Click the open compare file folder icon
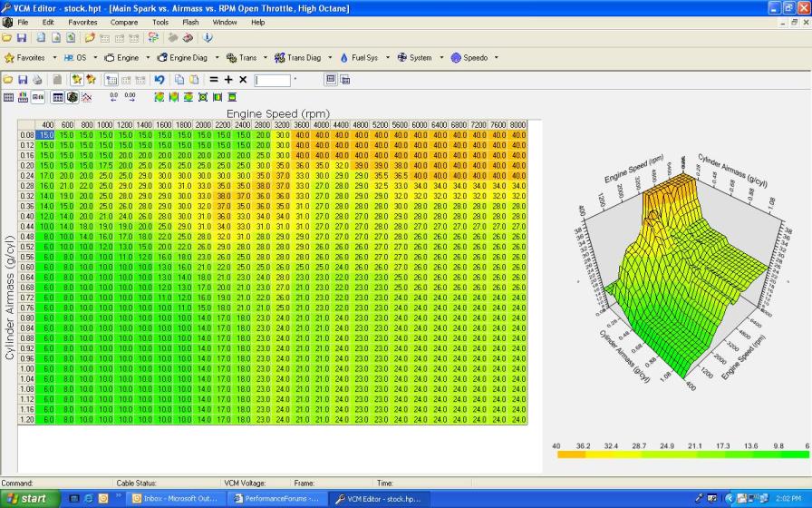This screenshot has height=508, width=812. click(90, 38)
